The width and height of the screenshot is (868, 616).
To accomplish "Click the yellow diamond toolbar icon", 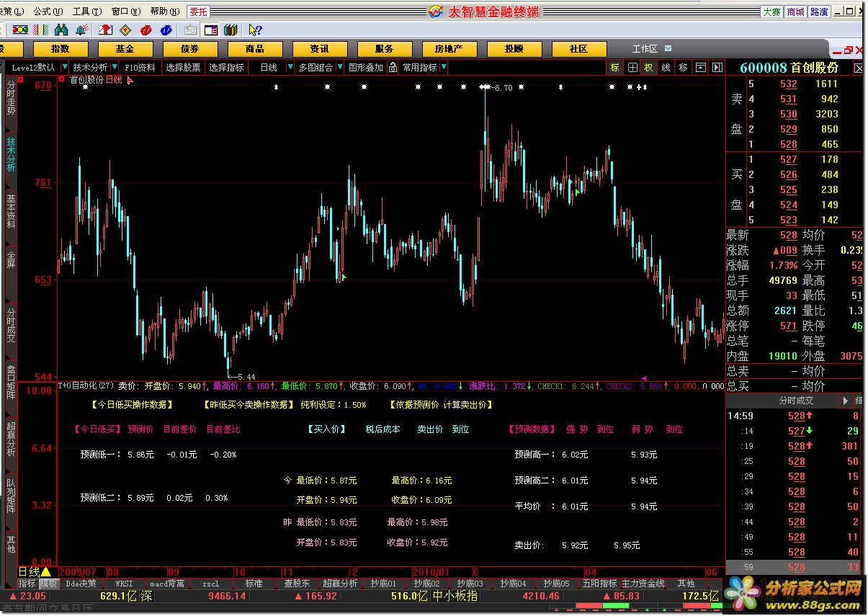I will 125,30.
